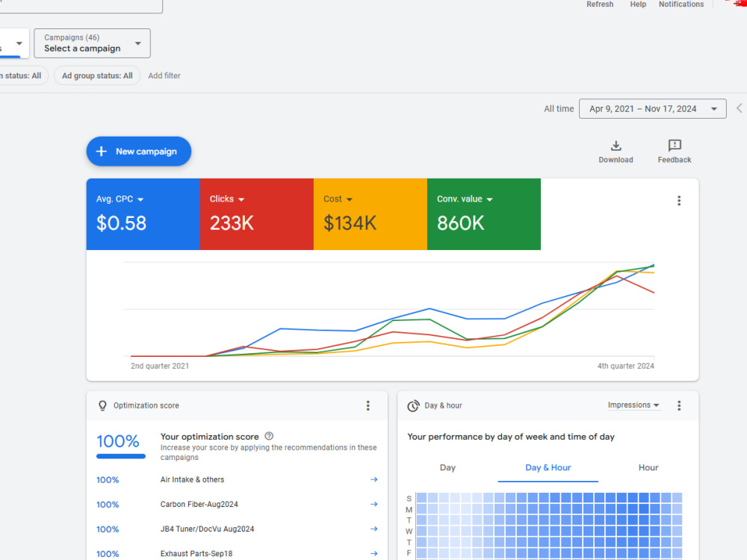Click the $134K cost value
Image resolution: width=747 pixels, height=560 pixels.
coord(350,223)
